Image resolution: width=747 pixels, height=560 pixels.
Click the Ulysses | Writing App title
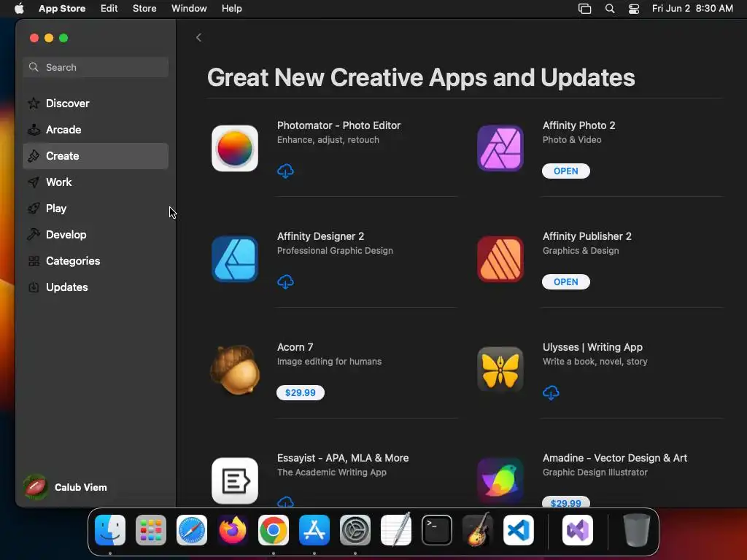coord(592,347)
